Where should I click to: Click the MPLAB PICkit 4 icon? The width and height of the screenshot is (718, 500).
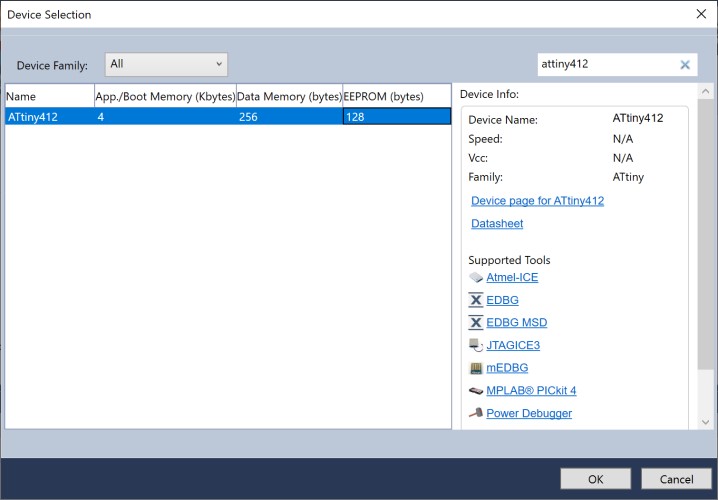click(x=476, y=391)
